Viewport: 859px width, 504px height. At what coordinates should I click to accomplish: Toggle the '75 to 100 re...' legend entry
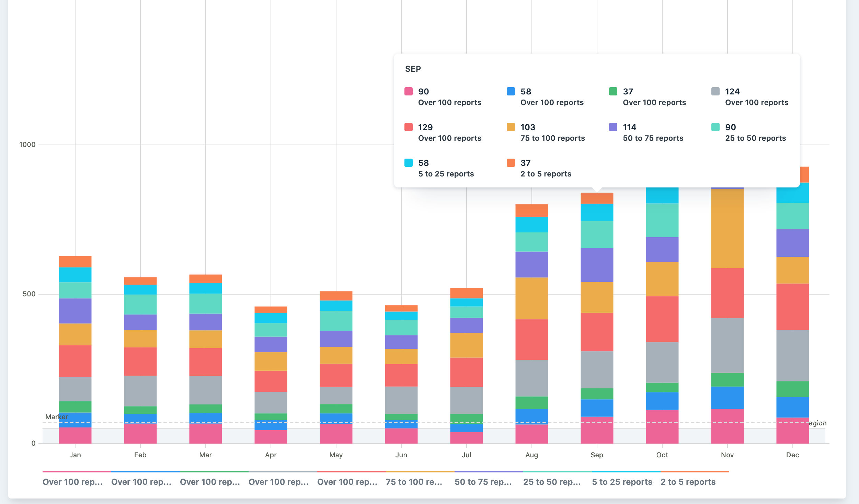(414, 482)
